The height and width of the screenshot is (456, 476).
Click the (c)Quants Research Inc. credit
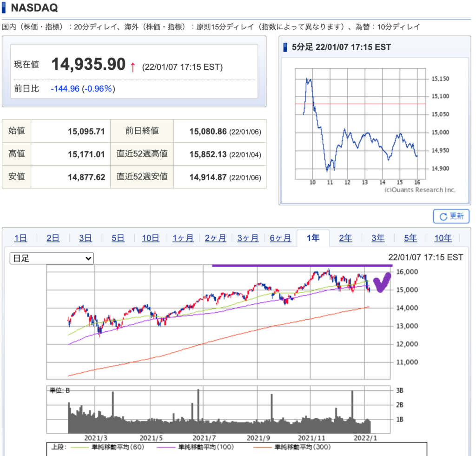[x=420, y=190]
